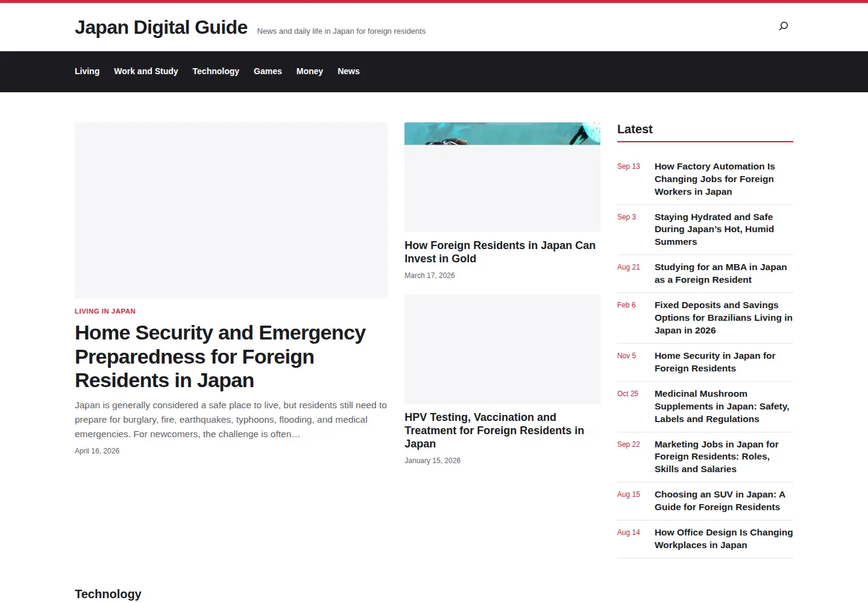Screen dimensions: 868x603
Task: Click the Technology section heading
Action: click(108, 594)
